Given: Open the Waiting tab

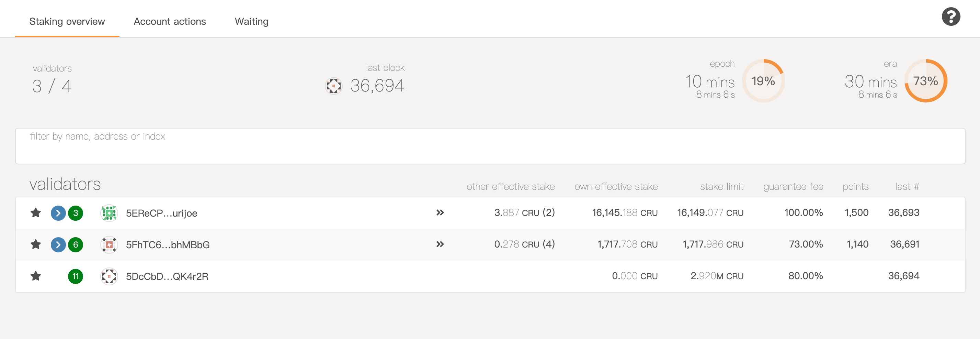Looking at the screenshot, I should (251, 21).
